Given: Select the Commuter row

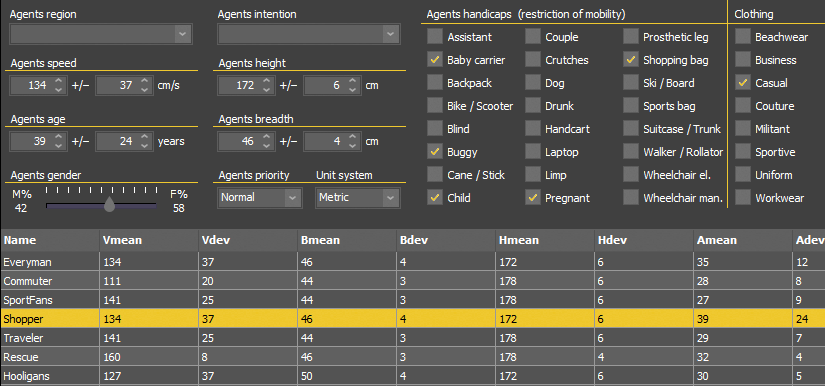Looking at the screenshot, I should click(x=412, y=281).
